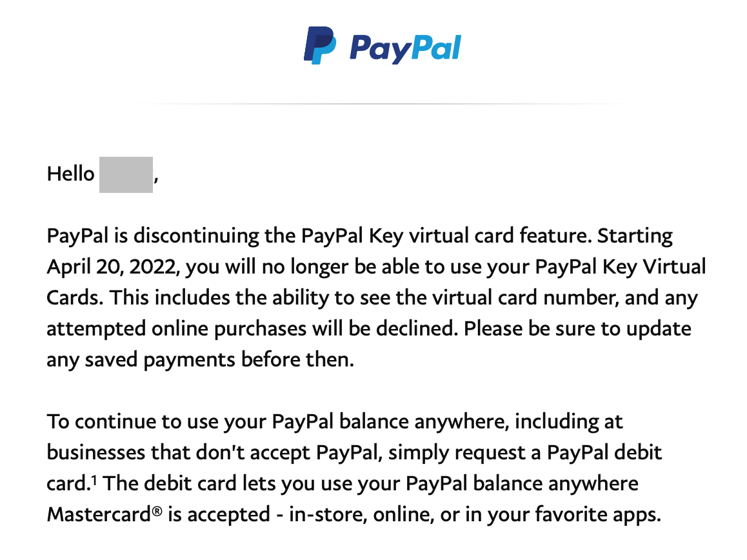
Task: Click 'any saved payments before then.' line
Action: [201, 360]
